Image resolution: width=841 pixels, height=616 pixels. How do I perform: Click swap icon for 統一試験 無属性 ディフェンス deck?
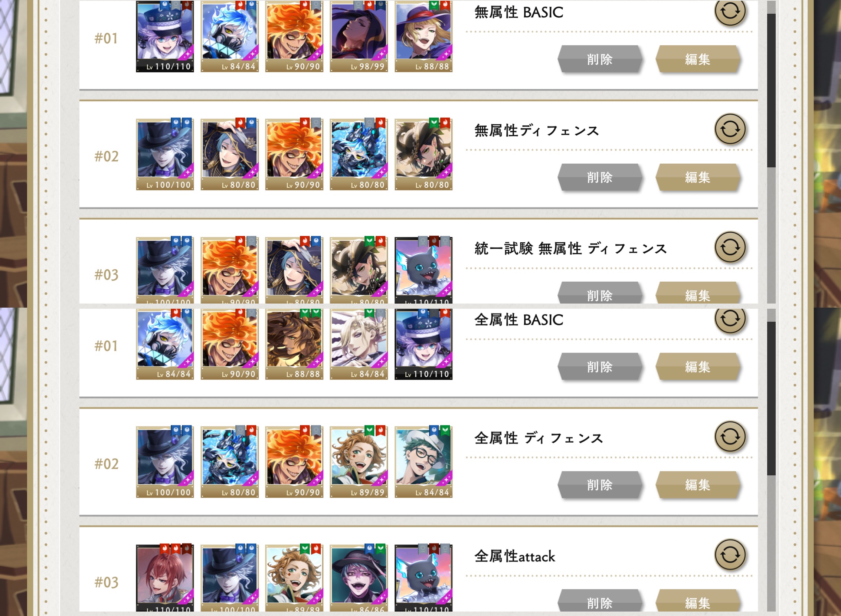[730, 248]
